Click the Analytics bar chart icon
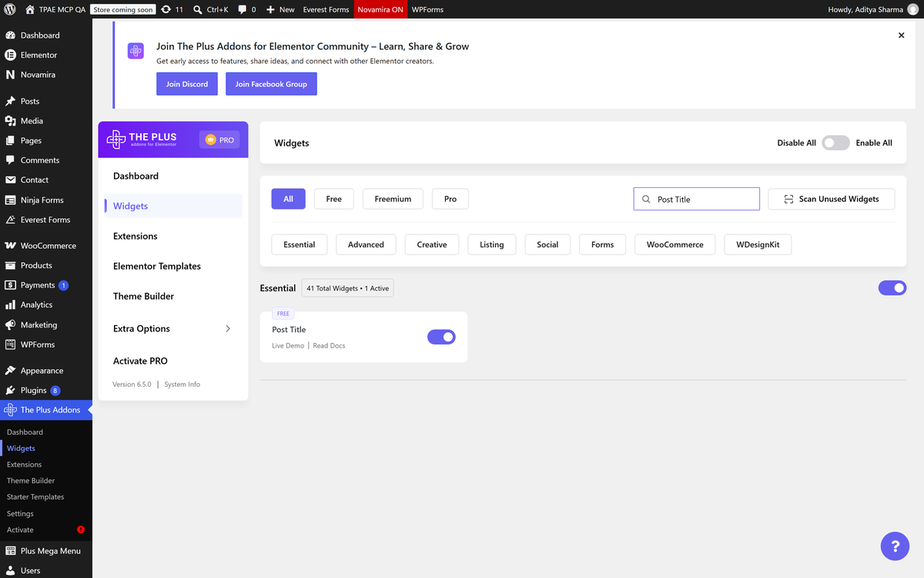Image resolution: width=924 pixels, height=578 pixels. [x=10, y=304]
